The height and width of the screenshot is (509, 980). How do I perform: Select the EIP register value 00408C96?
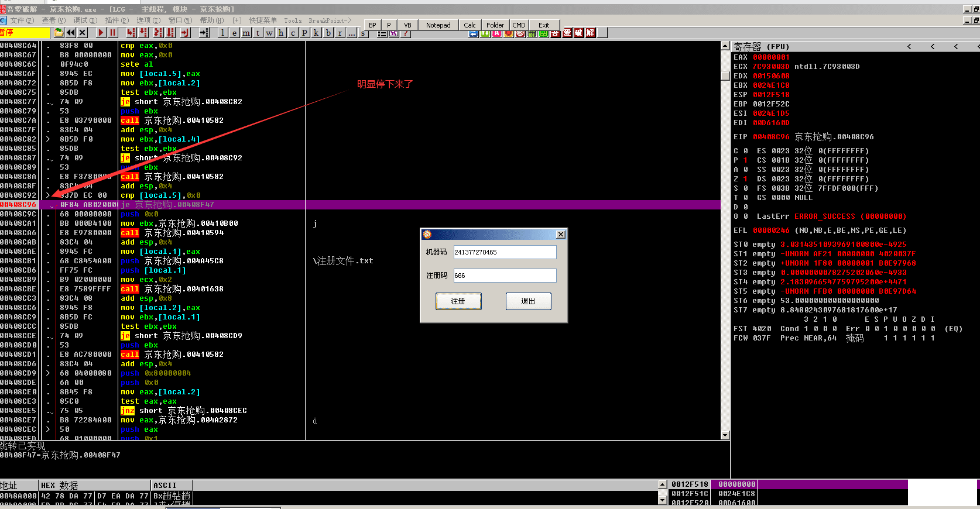[x=771, y=137]
